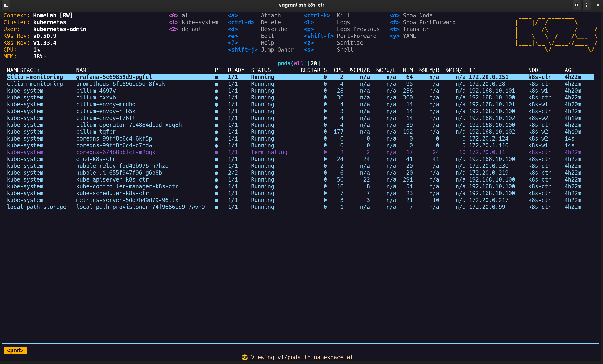Viewport: 603px width, 364px height.
Task: Sort by the IP column header
Action: [x=472, y=70]
